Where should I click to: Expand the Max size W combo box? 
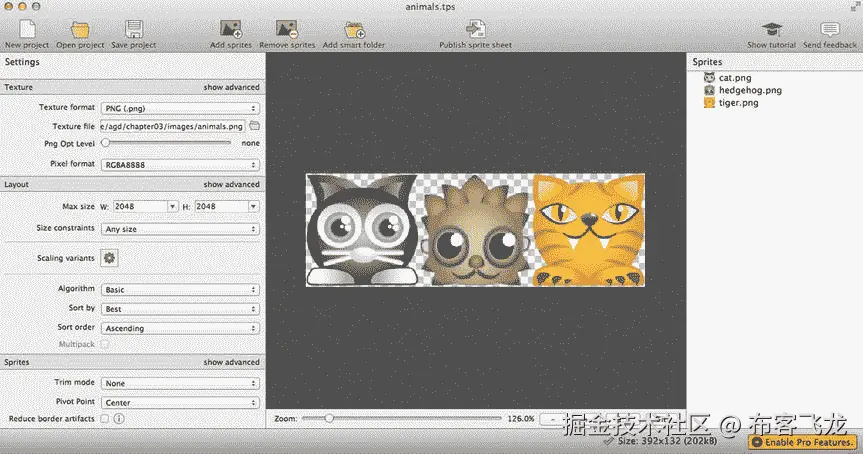[172, 206]
